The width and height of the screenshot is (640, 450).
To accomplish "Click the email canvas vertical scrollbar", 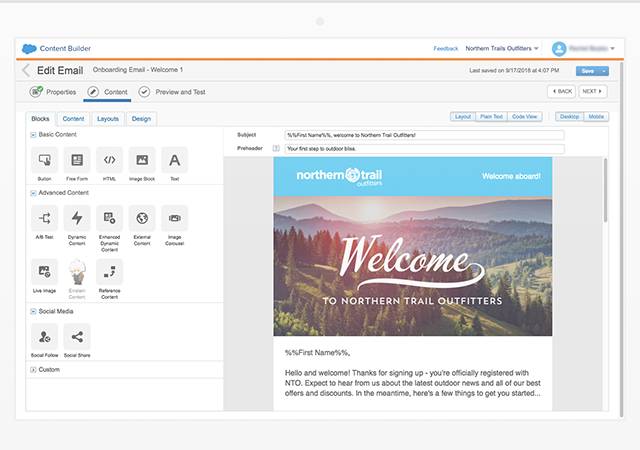I will click(x=605, y=190).
